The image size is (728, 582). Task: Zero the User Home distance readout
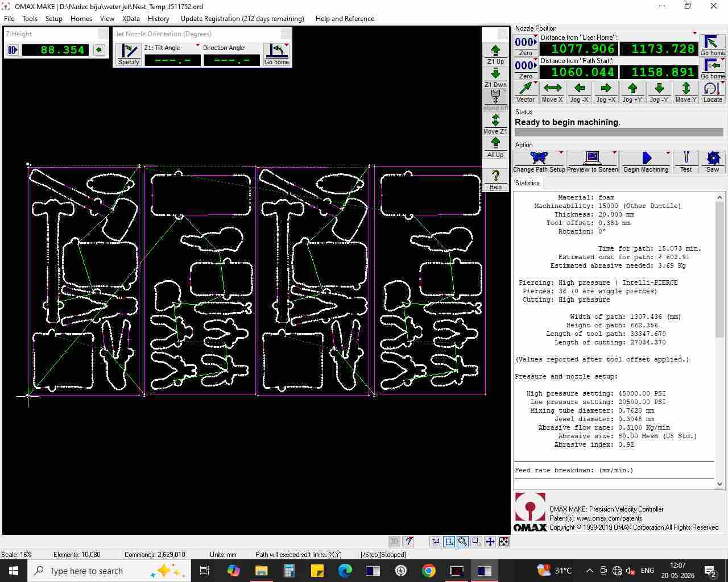pos(526,45)
